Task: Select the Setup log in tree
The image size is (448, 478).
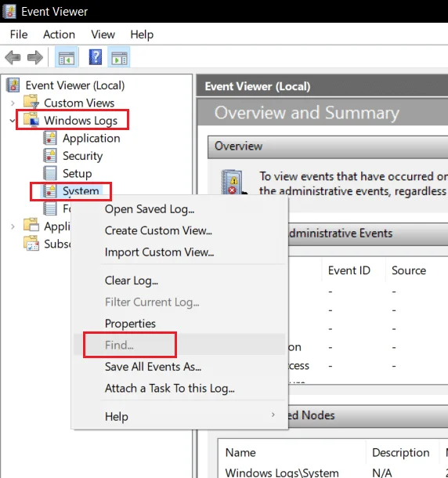Action: [x=77, y=173]
